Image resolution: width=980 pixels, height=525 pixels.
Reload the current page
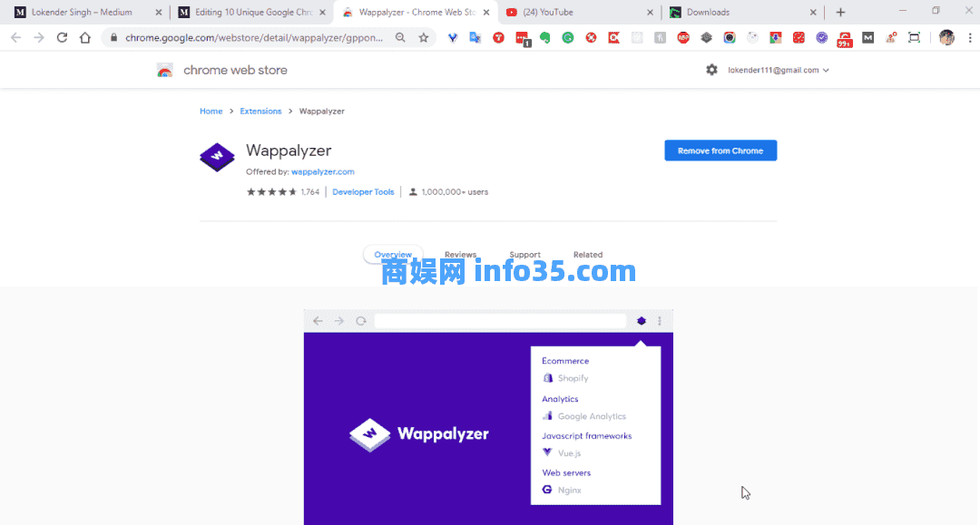pyautogui.click(x=62, y=37)
